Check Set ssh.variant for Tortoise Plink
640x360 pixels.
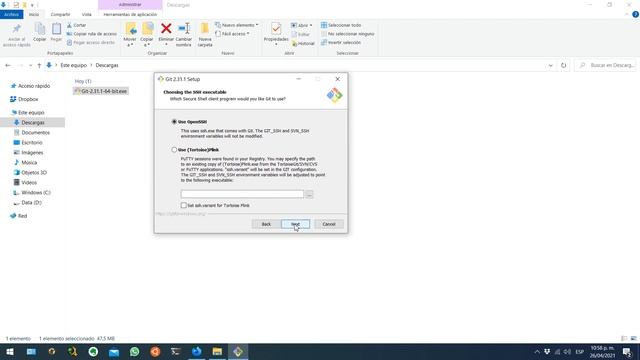coord(184,205)
